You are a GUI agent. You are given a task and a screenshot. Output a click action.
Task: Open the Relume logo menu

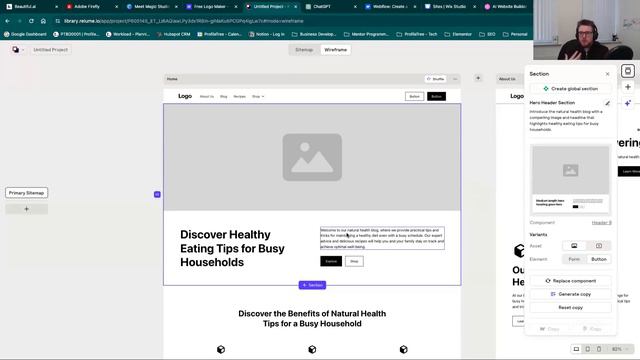[x=17, y=50]
